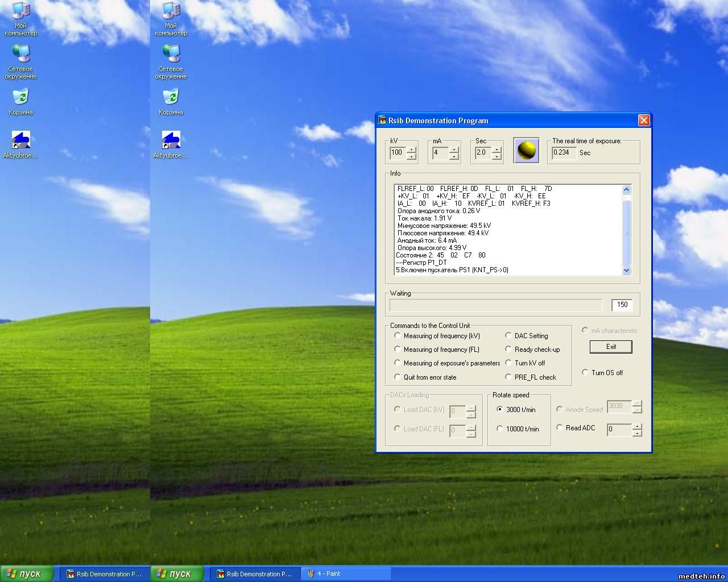
Task: Click the Exit button
Action: (611, 347)
